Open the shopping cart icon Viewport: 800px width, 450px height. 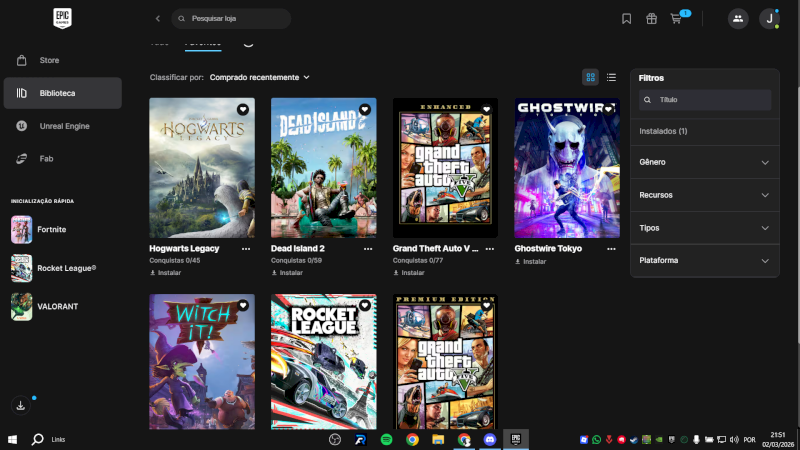[676, 19]
